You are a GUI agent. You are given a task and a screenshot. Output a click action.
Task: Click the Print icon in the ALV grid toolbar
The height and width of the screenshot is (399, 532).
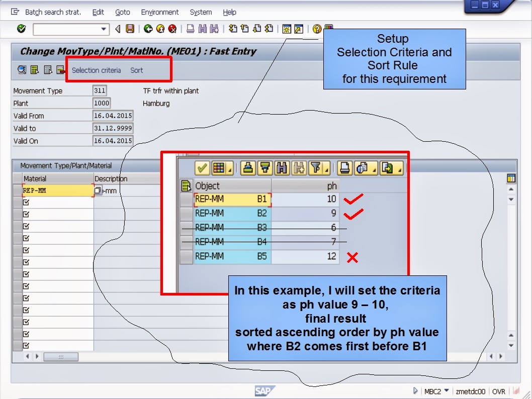point(345,167)
